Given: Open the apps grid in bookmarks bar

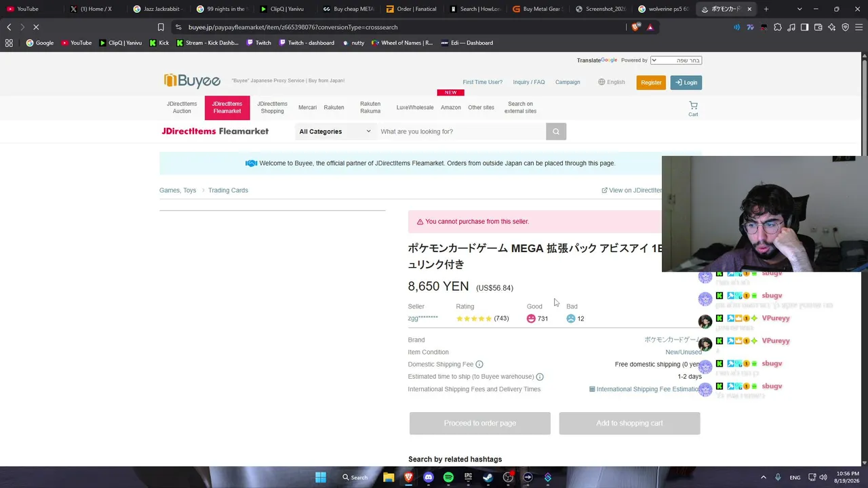Looking at the screenshot, I should (9, 43).
